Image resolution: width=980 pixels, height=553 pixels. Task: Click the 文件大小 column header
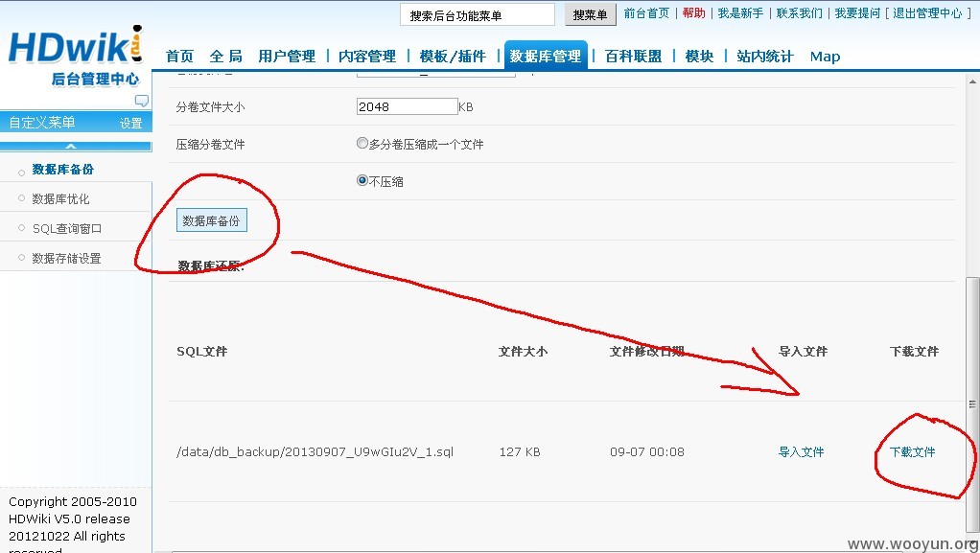click(x=524, y=351)
